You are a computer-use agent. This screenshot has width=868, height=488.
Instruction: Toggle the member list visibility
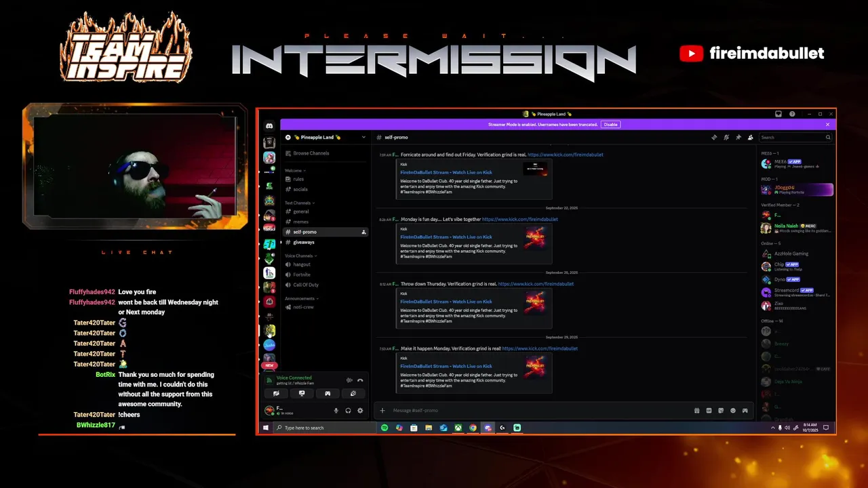pyautogui.click(x=750, y=138)
